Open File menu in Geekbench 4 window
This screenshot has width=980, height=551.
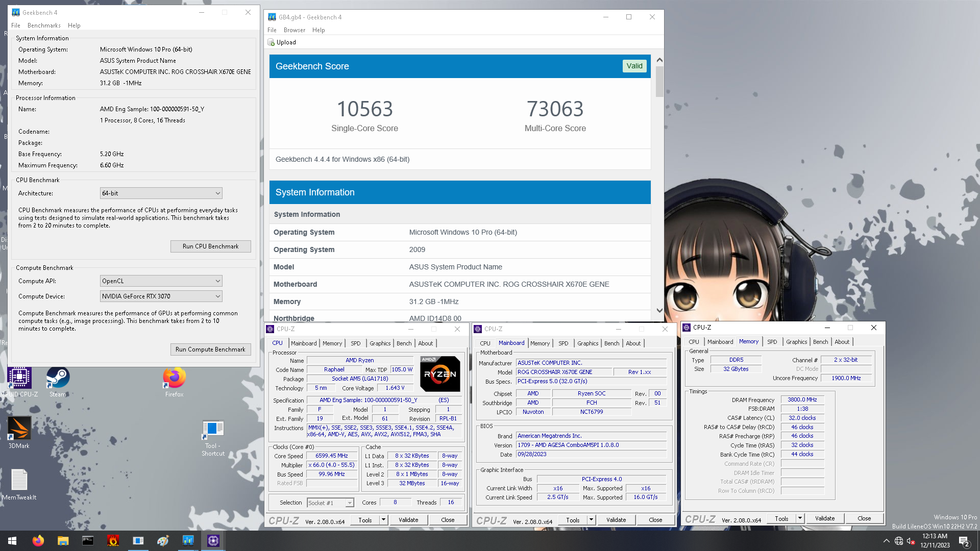point(16,26)
